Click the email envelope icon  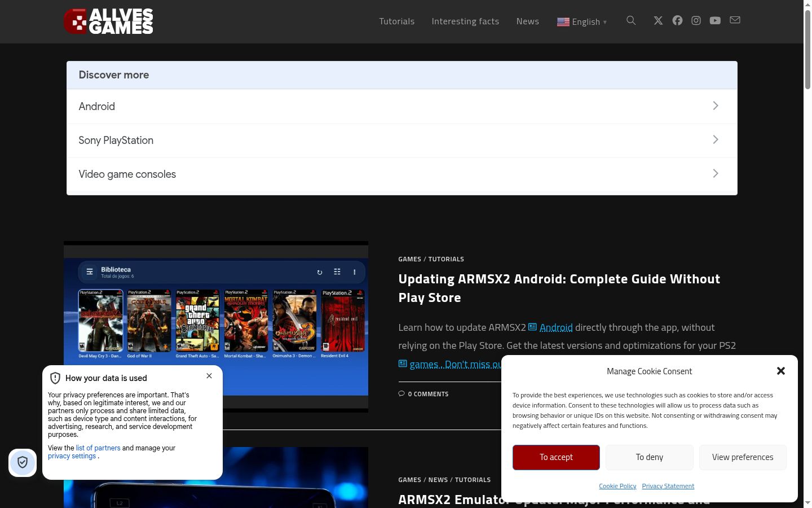coord(735,20)
